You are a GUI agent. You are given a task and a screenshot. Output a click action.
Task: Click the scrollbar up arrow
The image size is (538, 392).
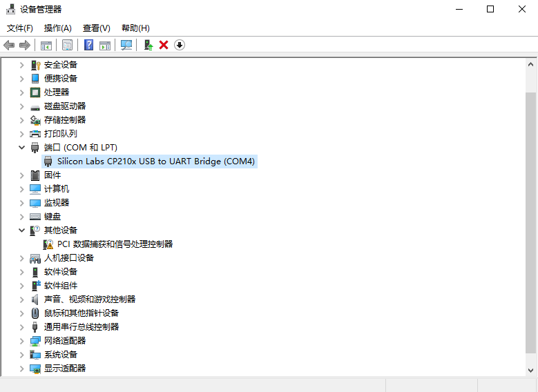point(530,64)
